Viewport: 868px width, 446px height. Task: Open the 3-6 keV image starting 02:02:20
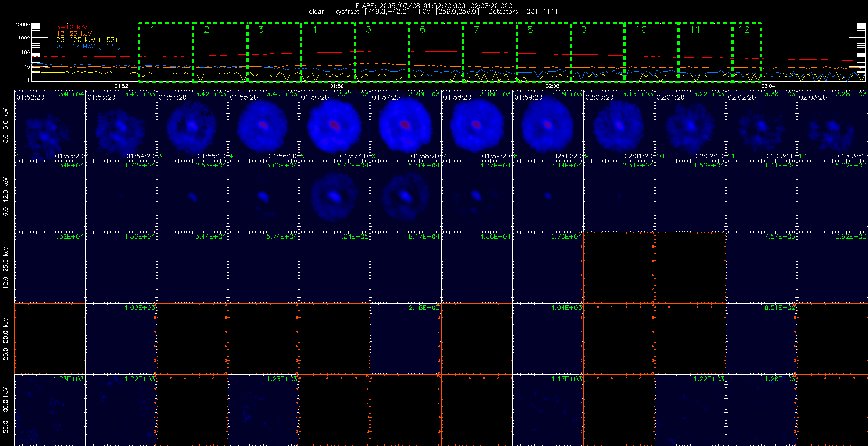coord(761,125)
